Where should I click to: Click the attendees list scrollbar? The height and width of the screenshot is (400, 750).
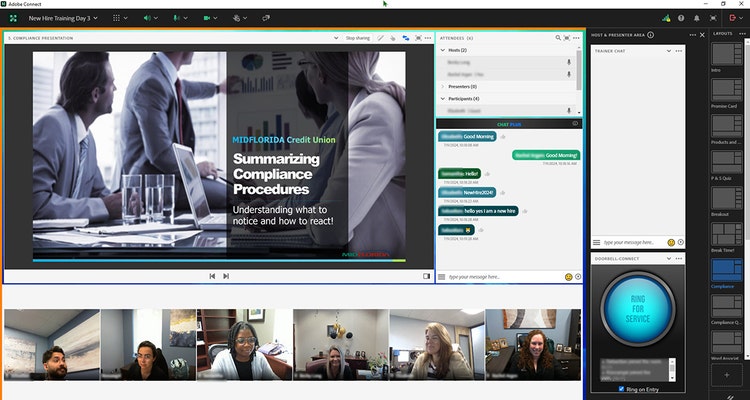(x=579, y=70)
